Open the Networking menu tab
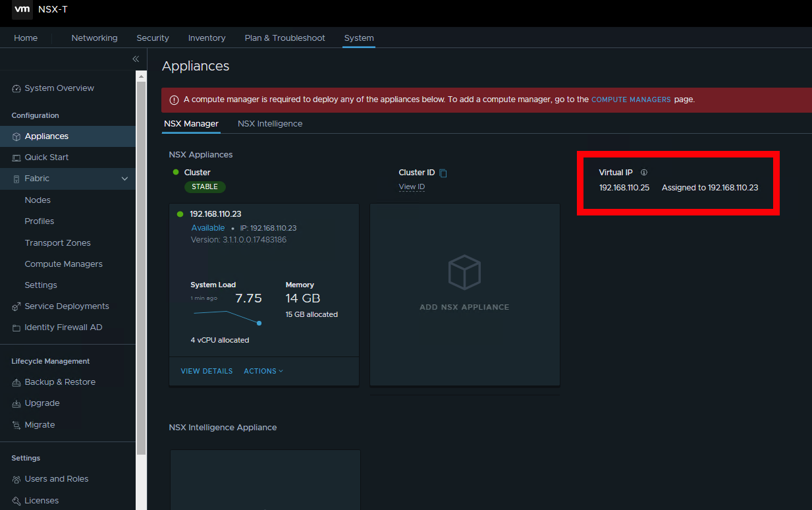Screen dimensions: 812x510 point(94,38)
